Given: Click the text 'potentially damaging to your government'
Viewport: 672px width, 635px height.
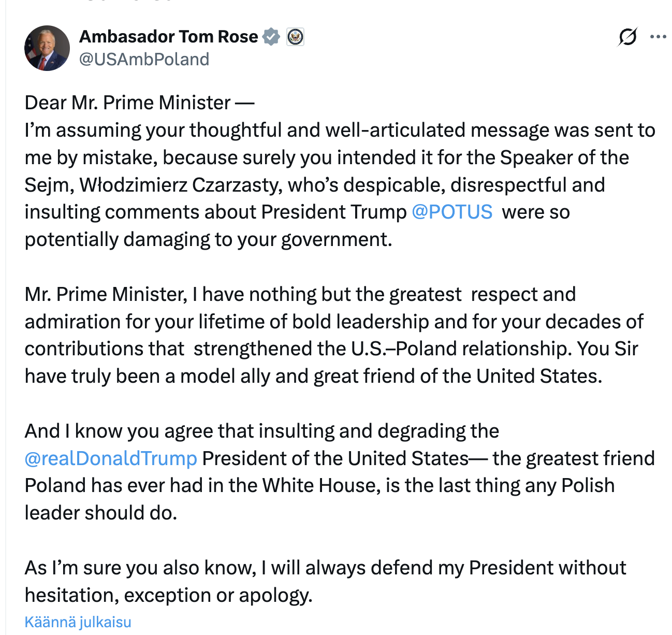Looking at the screenshot, I should pyautogui.click(x=208, y=240).
